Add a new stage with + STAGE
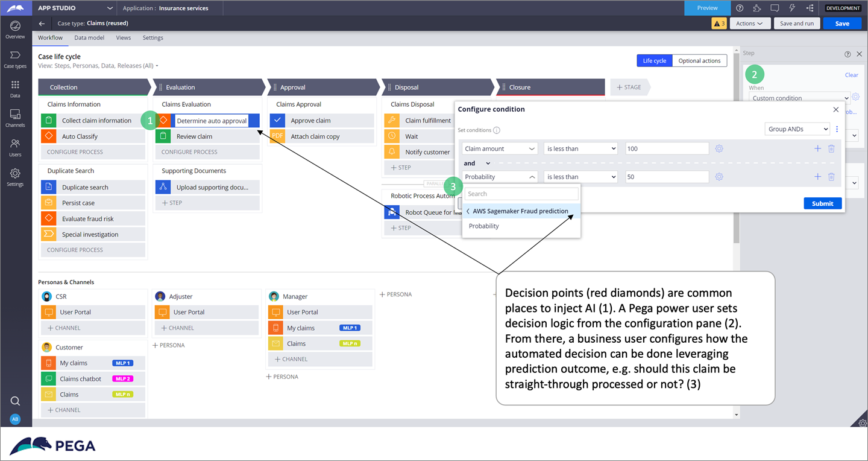 pyautogui.click(x=631, y=87)
